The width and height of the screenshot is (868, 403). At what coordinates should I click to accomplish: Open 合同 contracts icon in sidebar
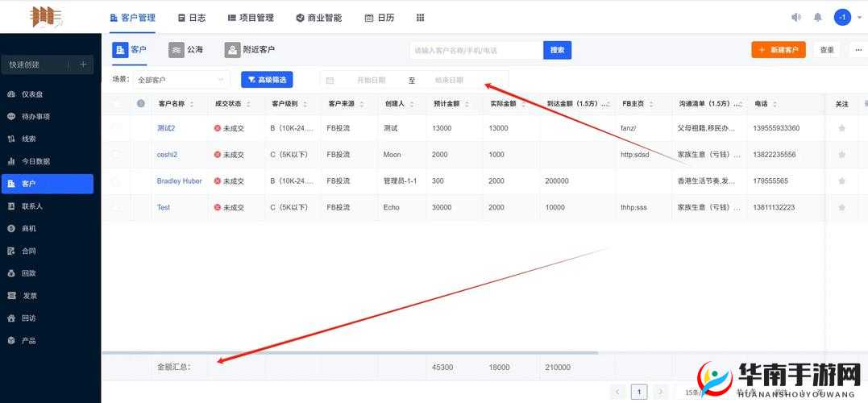[11, 251]
